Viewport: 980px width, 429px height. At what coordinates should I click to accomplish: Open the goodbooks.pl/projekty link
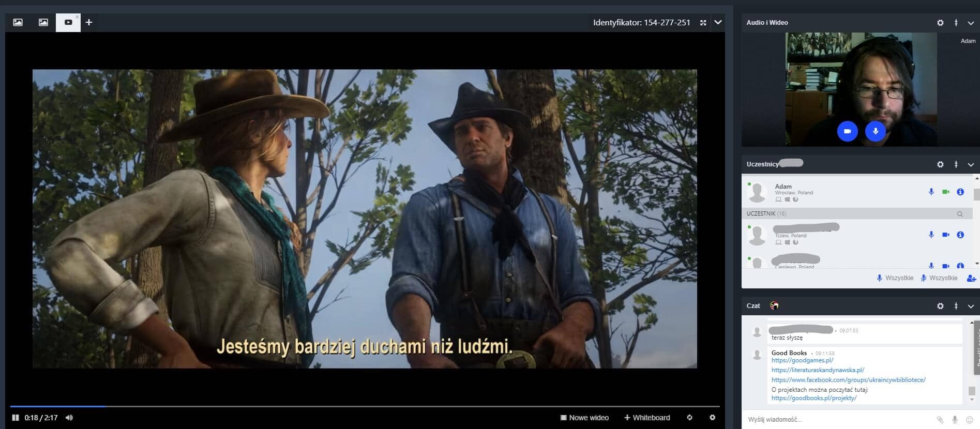tap(814, 398)
